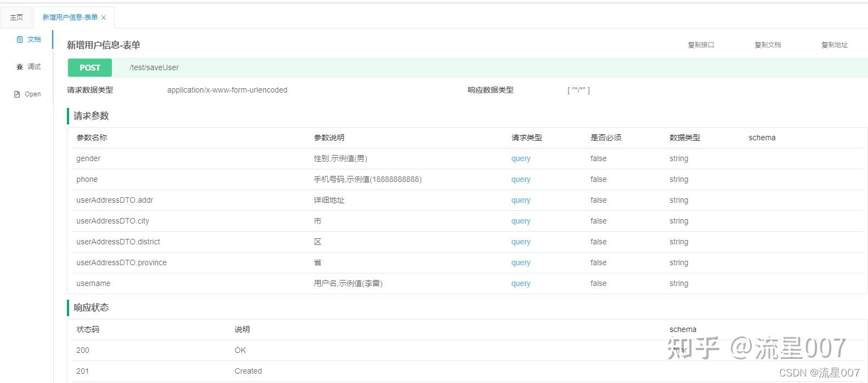Click the 响应状态 section heading

coord(91,307)
